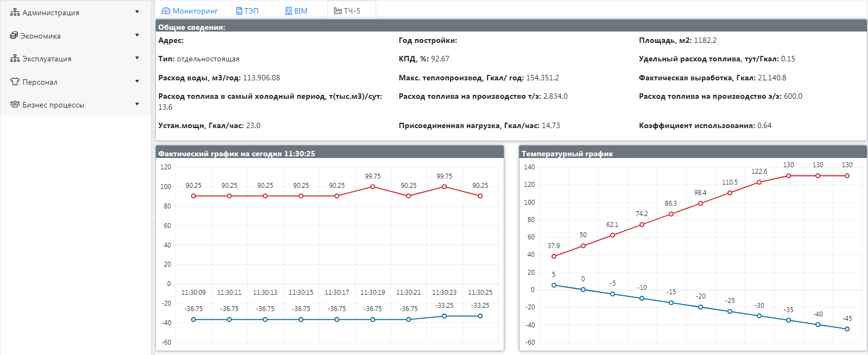Viewport: 868px width, 355px height.
Task: Click the Тип value отдельностоящая
Action: point(208,59)
